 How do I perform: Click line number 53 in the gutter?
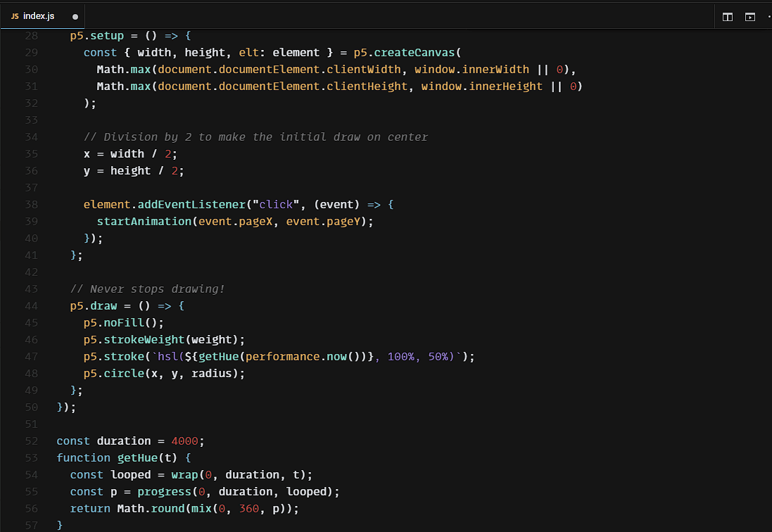[31, 457]
